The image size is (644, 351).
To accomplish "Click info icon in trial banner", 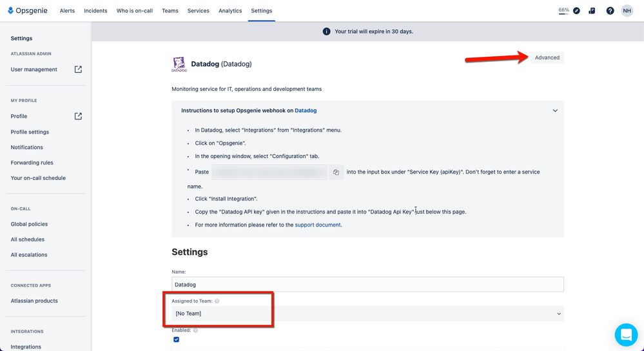I will click(x=327, y=32).
